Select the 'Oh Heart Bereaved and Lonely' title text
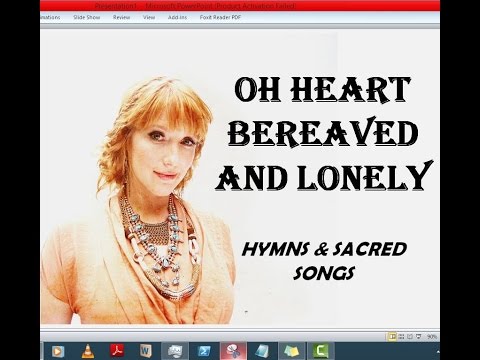The width and height of the screenshot is (480, 360). click(x=324, y=134)
